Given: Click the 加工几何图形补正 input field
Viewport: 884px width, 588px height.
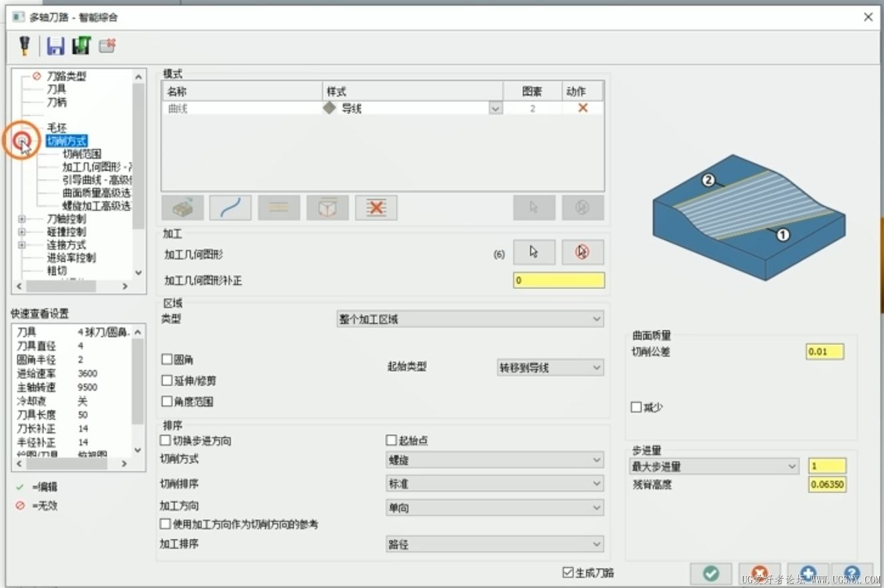Looking at the screenshot, I should click(559, 280).
